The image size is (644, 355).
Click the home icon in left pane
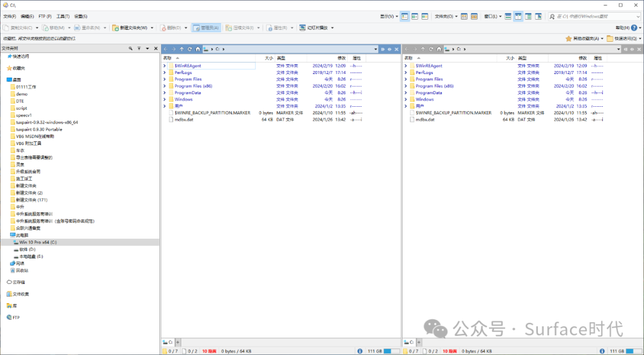point(197,49)
